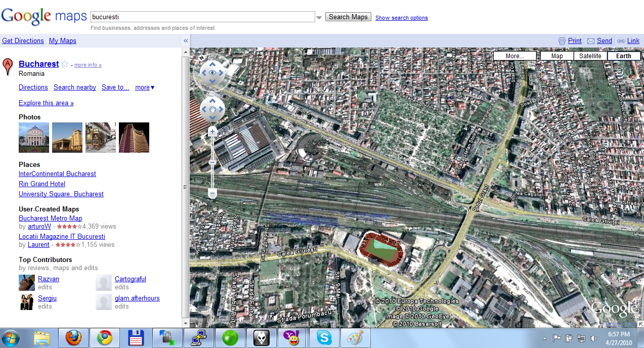
Task: Pan map left with move joystick arrow
Action: pos(204,109)
